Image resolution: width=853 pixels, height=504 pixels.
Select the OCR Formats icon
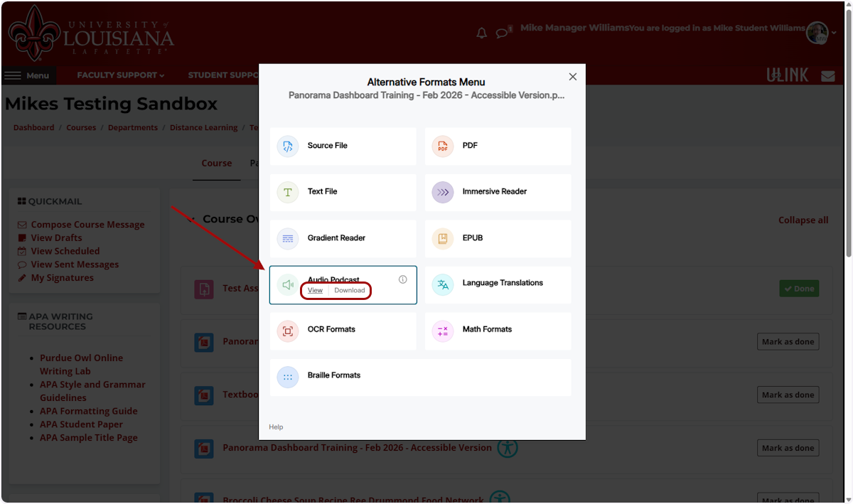click(288, 331)
